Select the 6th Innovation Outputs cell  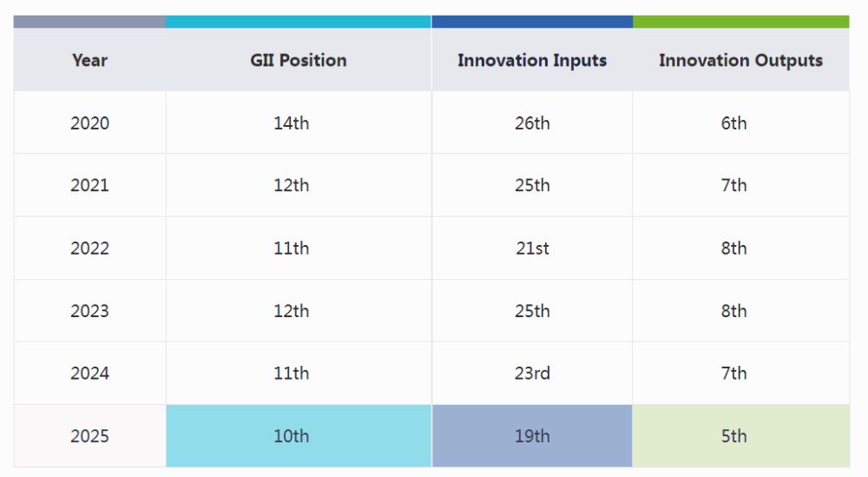(733, 123)
